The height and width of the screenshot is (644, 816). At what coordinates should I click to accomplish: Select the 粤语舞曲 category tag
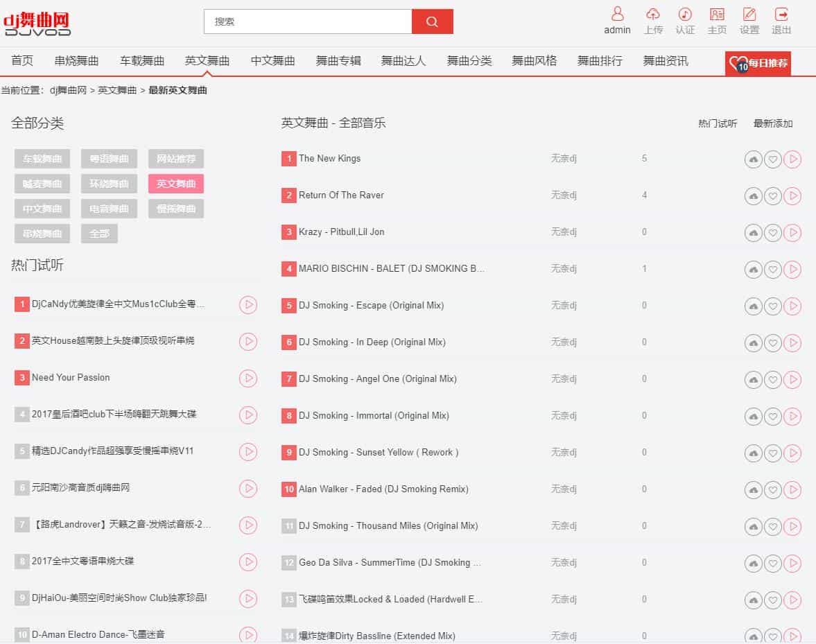(109, 159)
